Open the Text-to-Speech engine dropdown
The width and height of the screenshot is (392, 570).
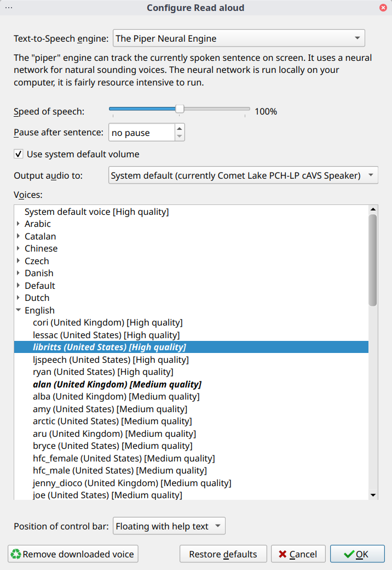click(x=239, y=38)
